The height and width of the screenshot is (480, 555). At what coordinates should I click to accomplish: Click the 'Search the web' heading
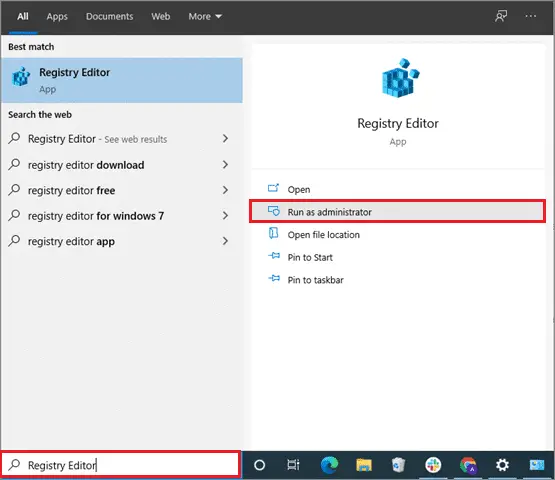(40, 115)
